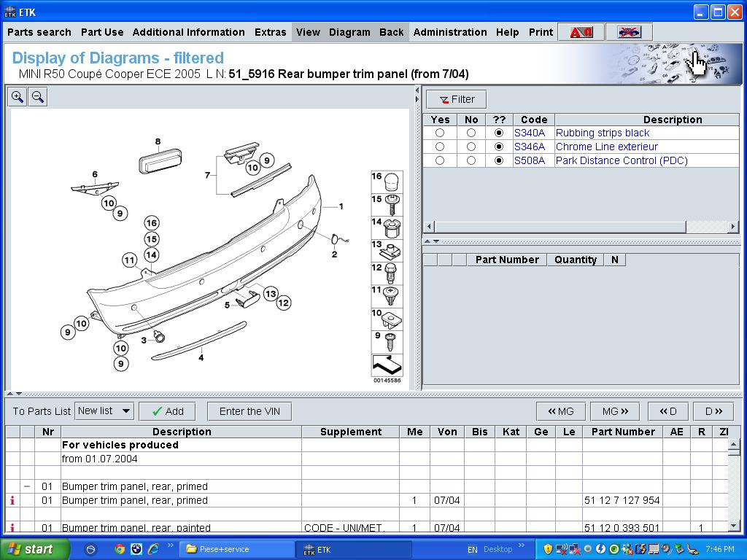Click the British flag toolbar icon
The image size is (747, 560).
[x=628, y=32]
